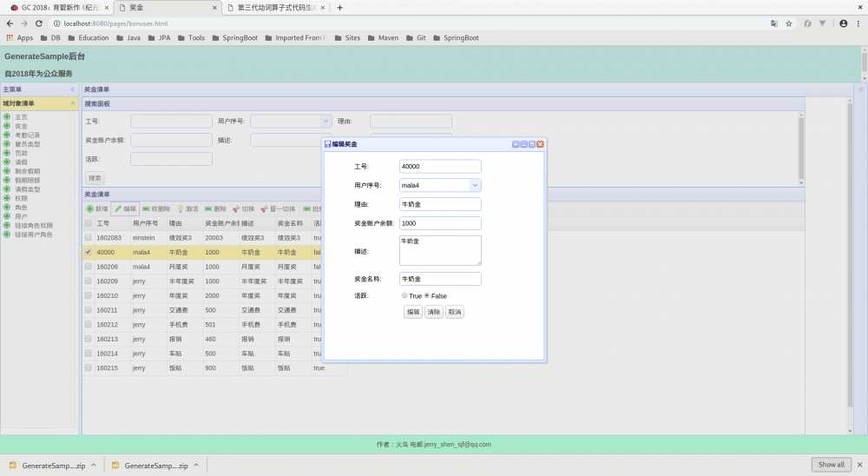Bookmark this page with the star icon
The width and height of the screenshot is (868, 476).
(789, 23)
